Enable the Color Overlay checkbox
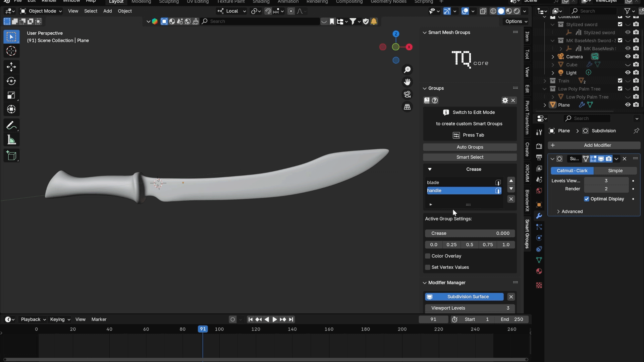The image size is (644, 362). 428,256
